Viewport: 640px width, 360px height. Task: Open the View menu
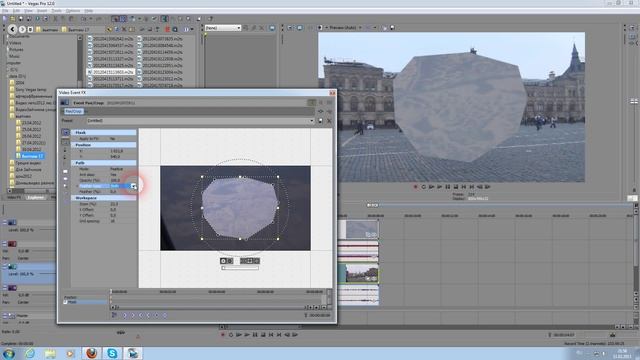point(29,11)
